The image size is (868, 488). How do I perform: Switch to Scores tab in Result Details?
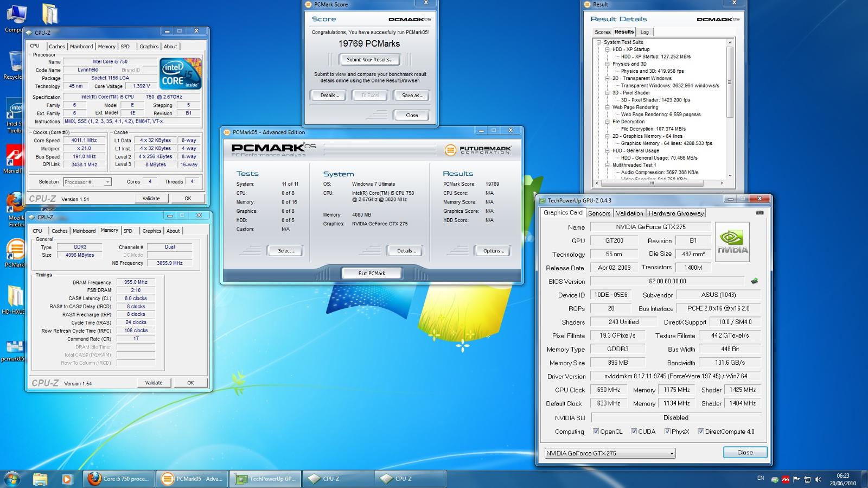tap(602, 32)
